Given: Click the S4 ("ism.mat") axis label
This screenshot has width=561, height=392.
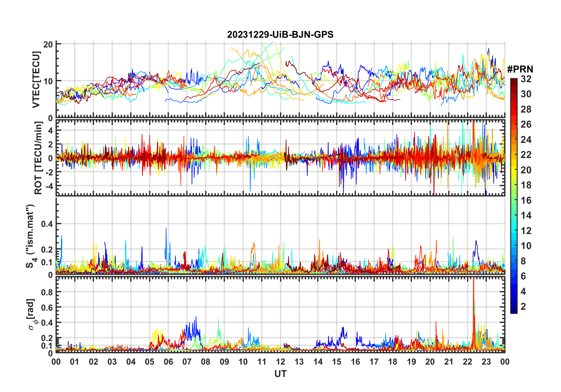Looking at the screenshot, I should [30, 236].
